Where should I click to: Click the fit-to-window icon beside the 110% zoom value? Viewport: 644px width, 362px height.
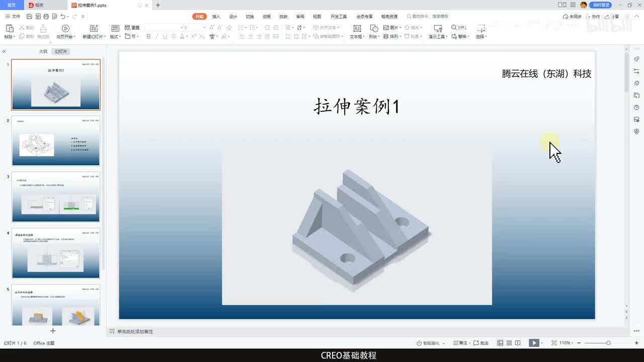pos(554,343)
